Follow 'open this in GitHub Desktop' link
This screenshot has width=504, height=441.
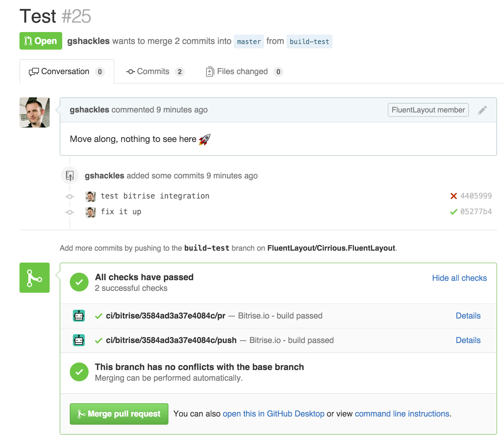[273, 414]
